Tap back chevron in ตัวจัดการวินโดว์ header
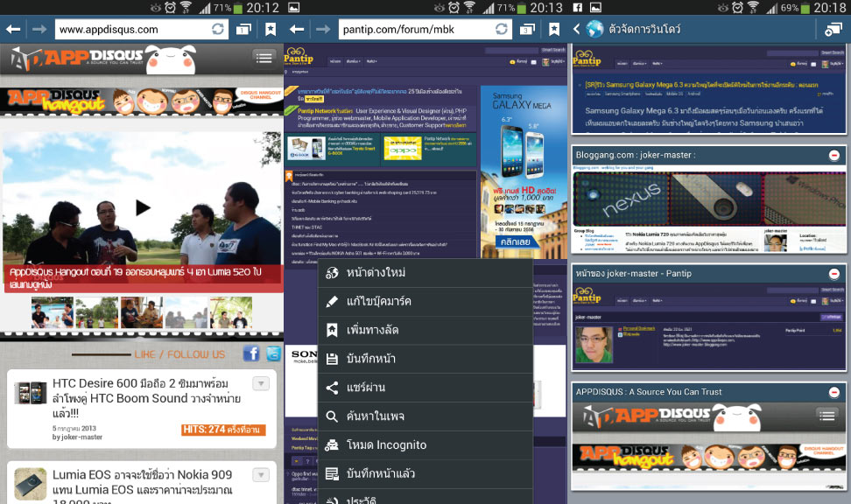Screen dimensions: 851x504 (x=576, y=29)
